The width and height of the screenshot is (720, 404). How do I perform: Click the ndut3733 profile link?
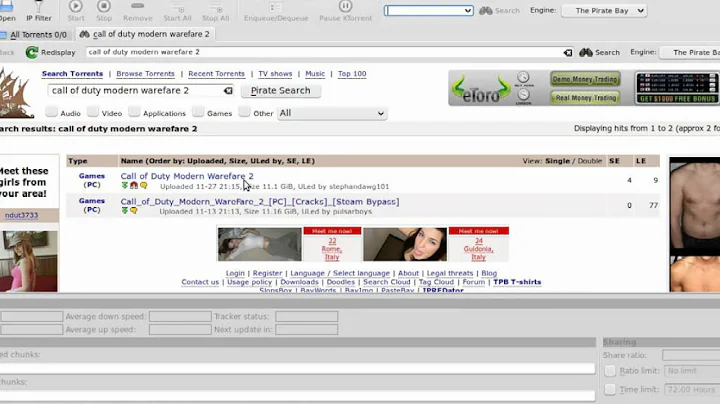tap(22, 215)
